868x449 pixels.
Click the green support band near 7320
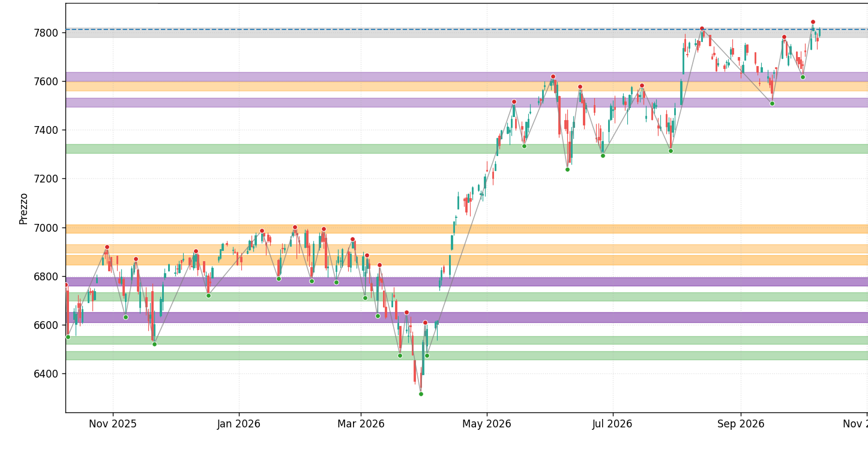coord(466,148)
